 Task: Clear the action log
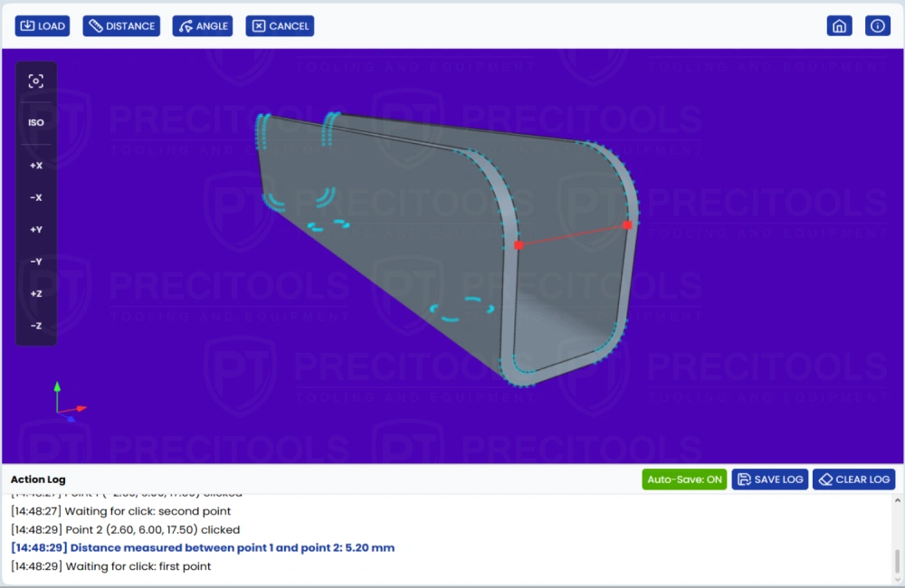pyautogui.click(x=853, y=479)
